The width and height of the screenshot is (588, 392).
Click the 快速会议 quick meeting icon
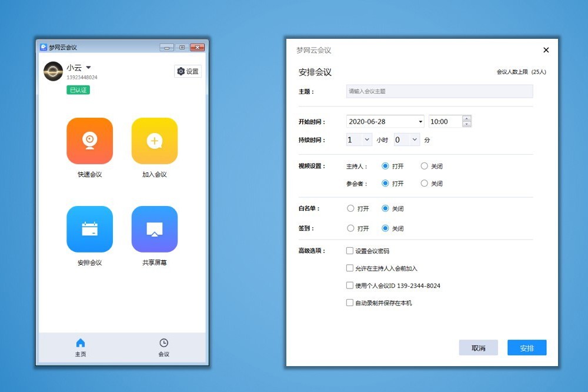89,141
